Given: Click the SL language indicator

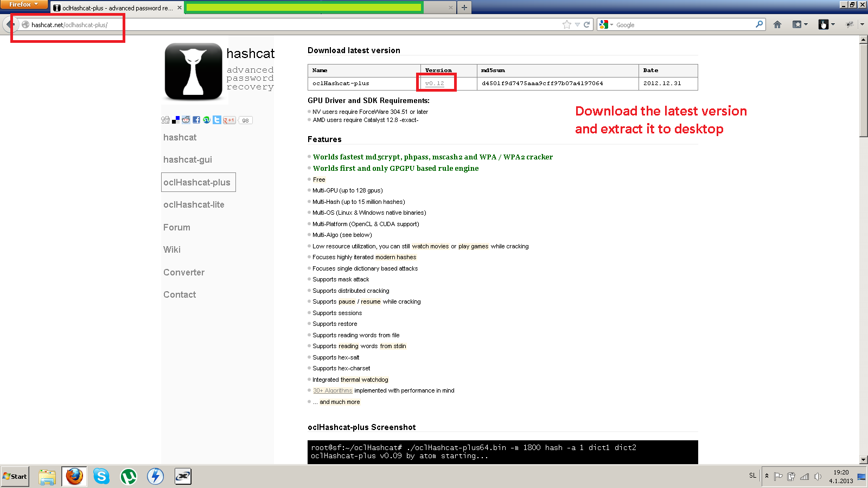Looking at the screenshot, I should 752,476.
